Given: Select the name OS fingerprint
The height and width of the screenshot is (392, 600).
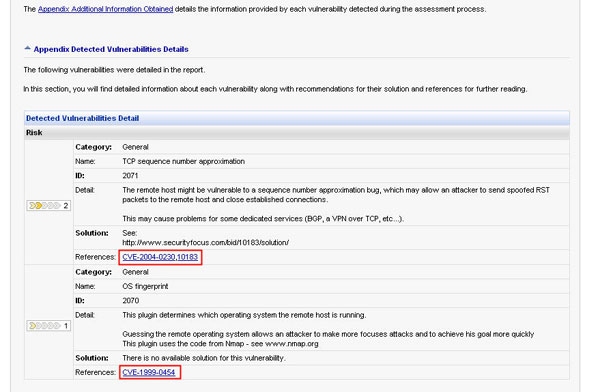Looking at the screenshot, I should pos(145,286).
